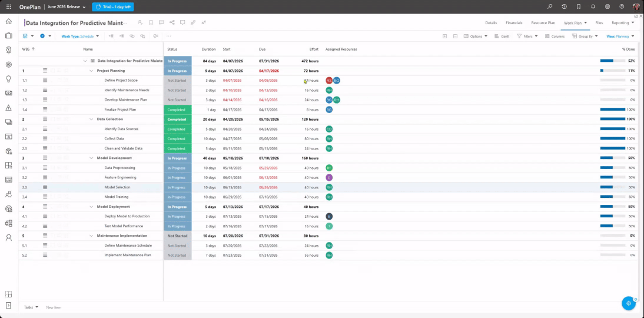Click the link tasks toolbar icon
Screen dimensions: 644x318
pos(132,36)
